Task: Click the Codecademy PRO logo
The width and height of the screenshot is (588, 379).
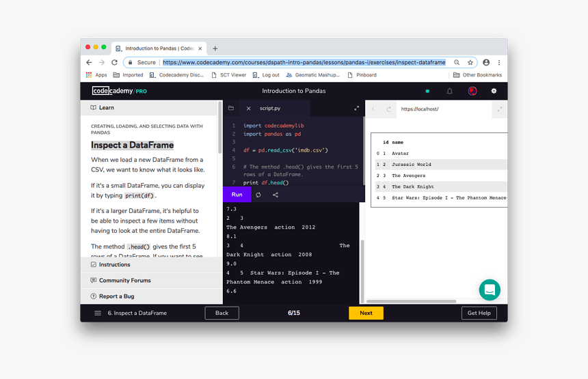Action: coord(120,91)
